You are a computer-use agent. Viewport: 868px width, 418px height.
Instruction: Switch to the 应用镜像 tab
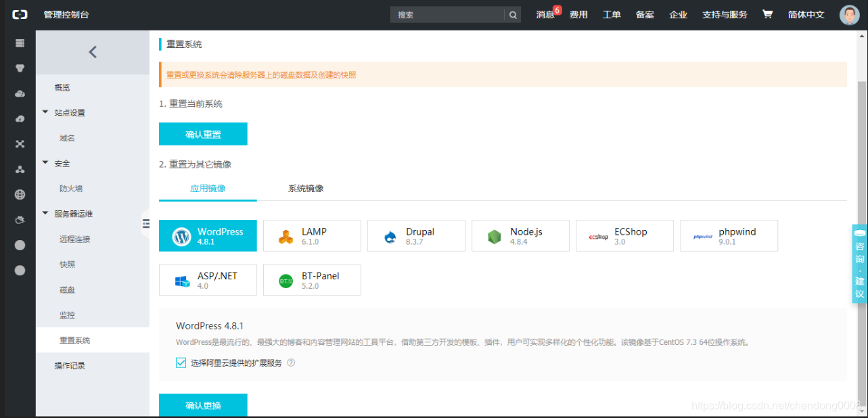click(208, 189)
